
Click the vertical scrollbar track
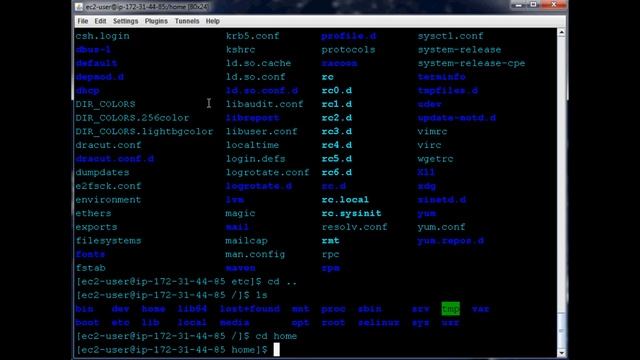tap(562, 192)
